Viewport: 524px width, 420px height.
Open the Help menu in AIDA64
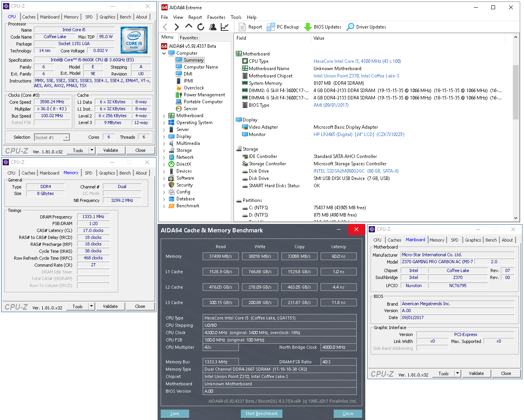[x=252, y=17]
